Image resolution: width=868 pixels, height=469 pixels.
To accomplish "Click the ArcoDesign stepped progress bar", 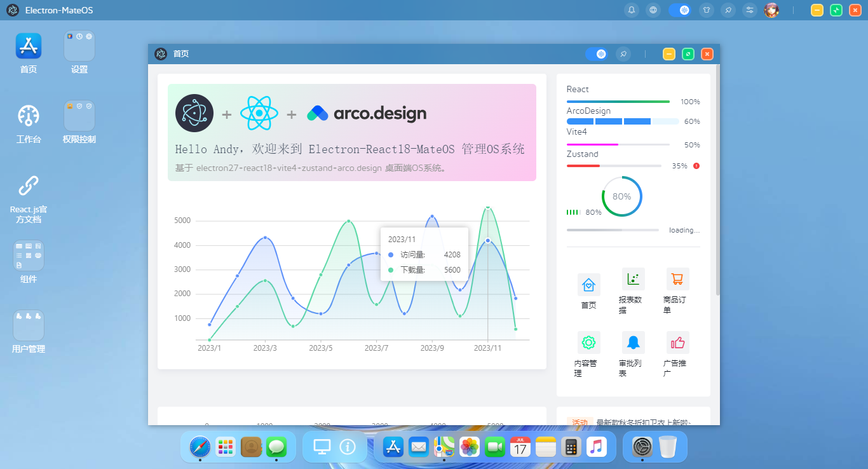I will click(x=623, y=121).
